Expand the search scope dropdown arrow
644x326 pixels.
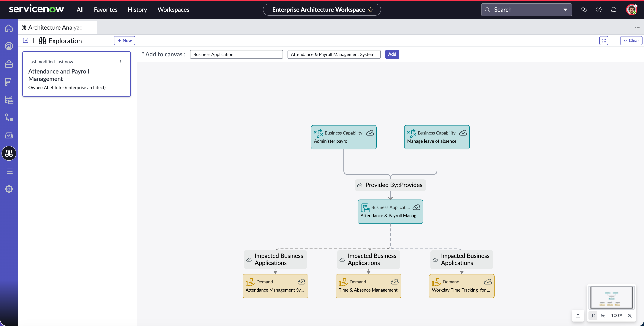point(565,10)
